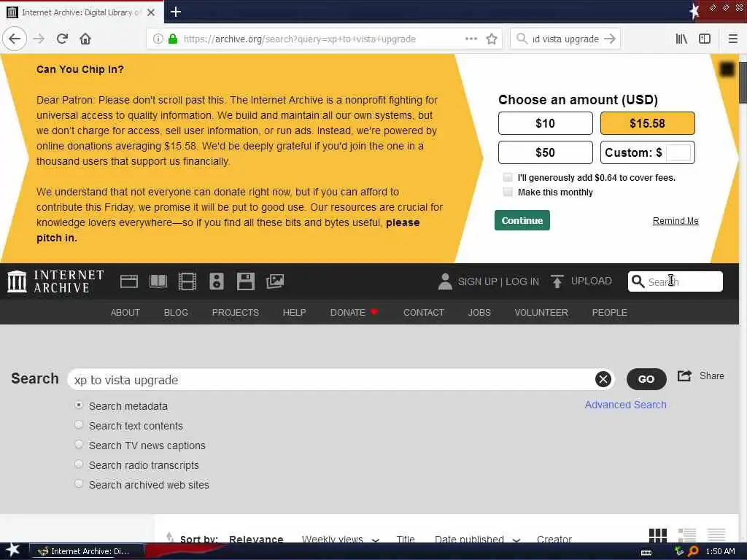Click the UPLOAD link
747x560 pixels.
(x=591, y=281)
